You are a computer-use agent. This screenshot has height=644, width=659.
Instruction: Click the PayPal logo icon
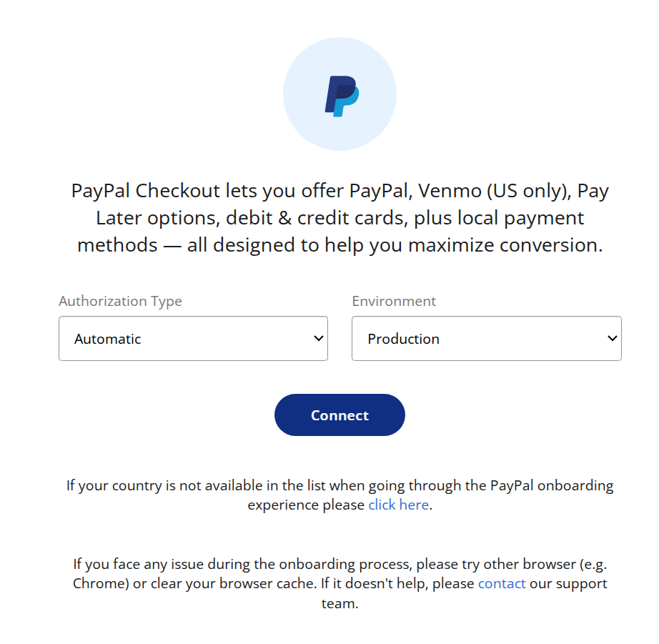tap(342, 96)
